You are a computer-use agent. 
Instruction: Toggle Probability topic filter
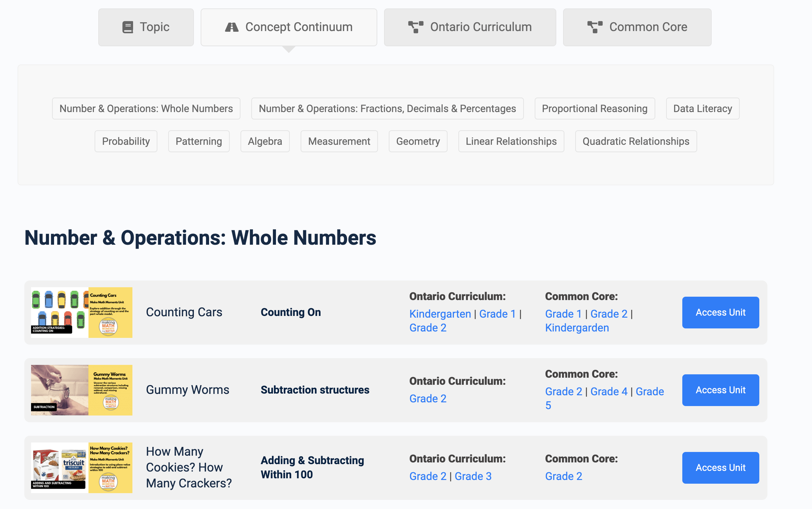[x=126, y=140]
